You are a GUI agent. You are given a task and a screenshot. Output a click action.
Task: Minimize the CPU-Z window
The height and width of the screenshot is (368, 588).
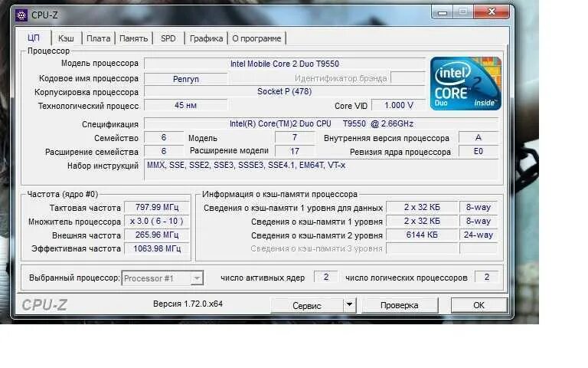point(443,13)
